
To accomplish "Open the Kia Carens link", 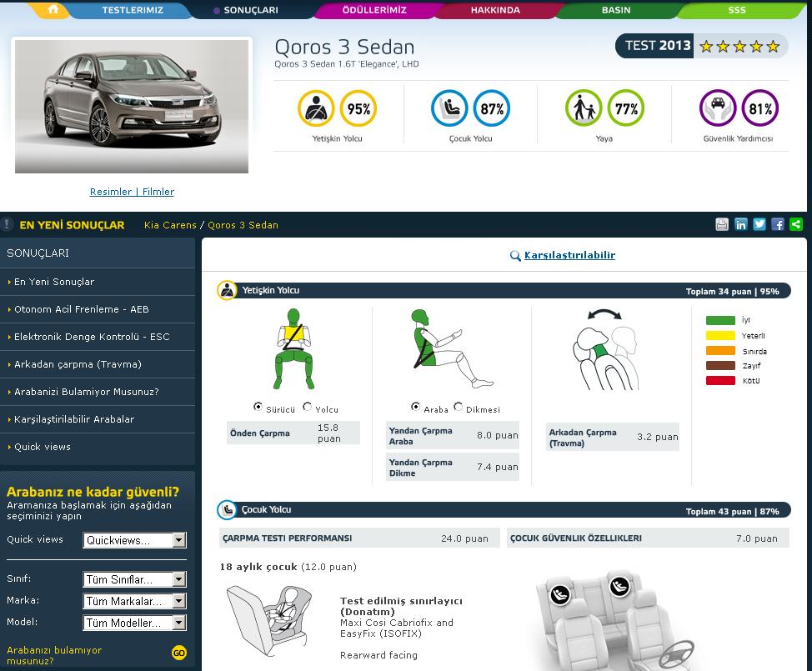I will pos(170,225).
